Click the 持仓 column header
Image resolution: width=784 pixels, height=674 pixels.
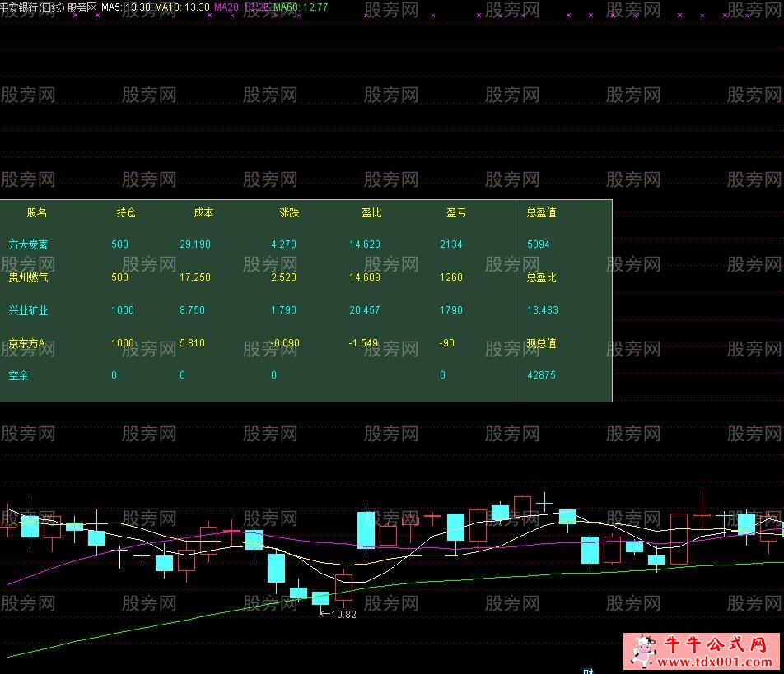[126, 212]
